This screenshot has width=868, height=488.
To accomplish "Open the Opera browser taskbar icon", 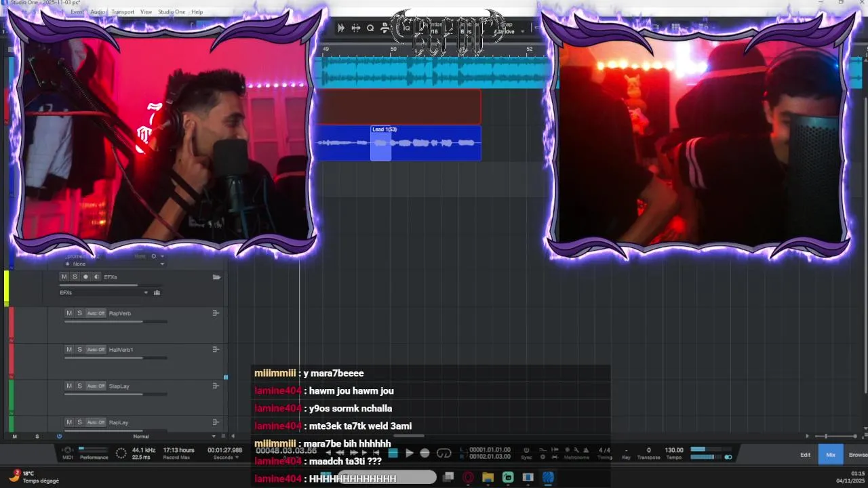I will [468, 478].
